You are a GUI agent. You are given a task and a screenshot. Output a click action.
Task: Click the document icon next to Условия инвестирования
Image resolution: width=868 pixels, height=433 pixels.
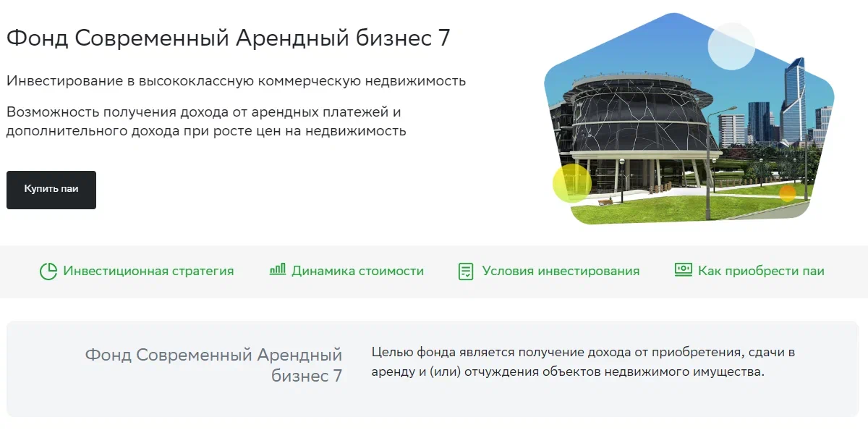(465, 271)
